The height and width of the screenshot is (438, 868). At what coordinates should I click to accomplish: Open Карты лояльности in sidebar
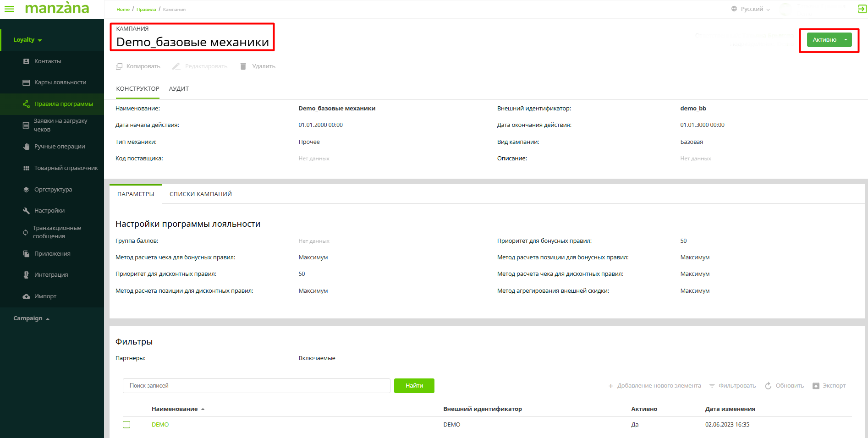click(x=60, y=82)
